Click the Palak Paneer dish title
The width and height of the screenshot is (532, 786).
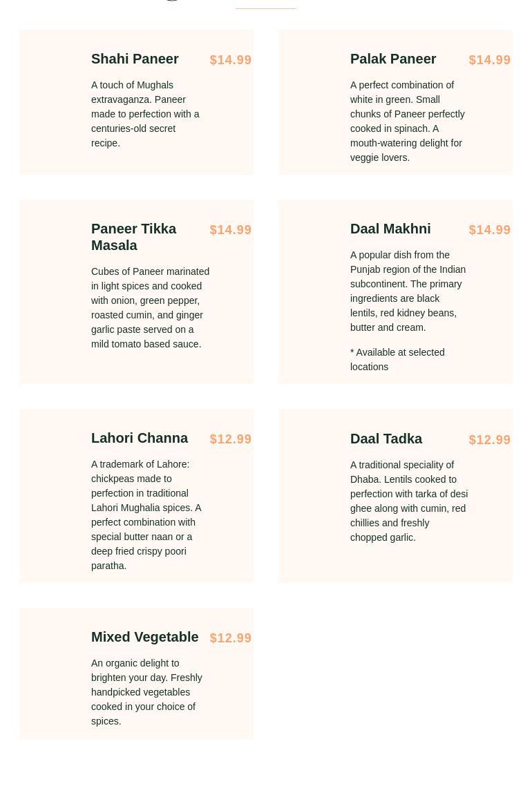(x=393, y=59)
